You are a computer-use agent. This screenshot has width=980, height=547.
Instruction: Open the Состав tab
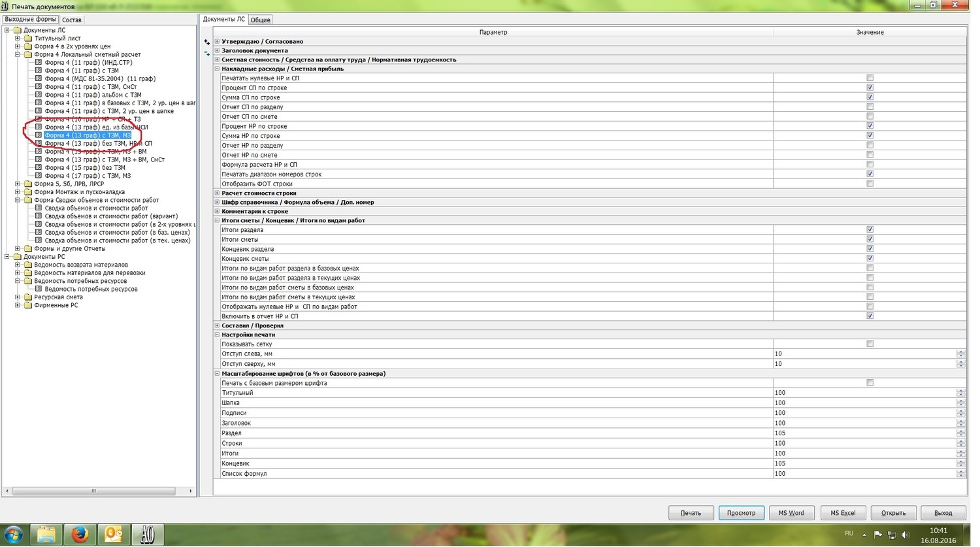point(72,20)
